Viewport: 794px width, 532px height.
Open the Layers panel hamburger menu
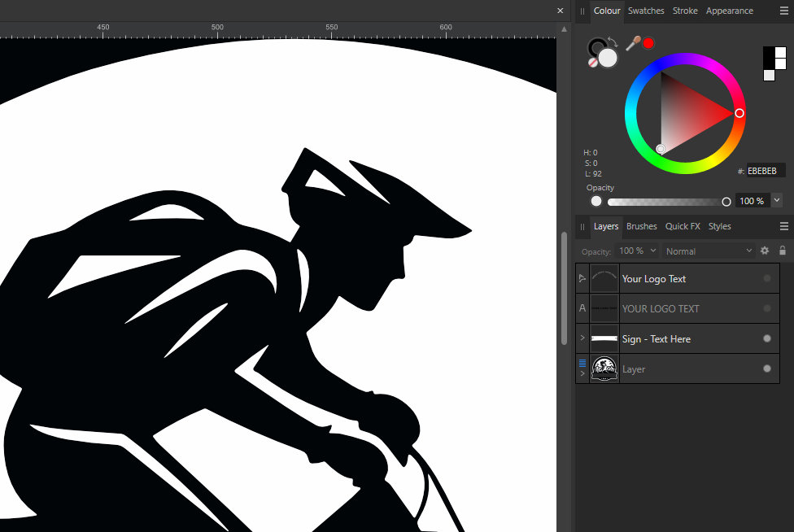click(x=784, y=225)
